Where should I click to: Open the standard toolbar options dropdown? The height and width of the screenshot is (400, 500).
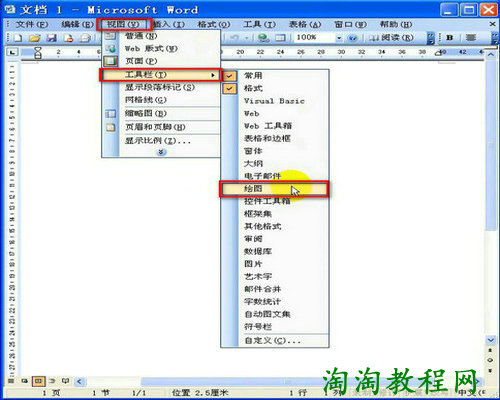tap(431, 38)
